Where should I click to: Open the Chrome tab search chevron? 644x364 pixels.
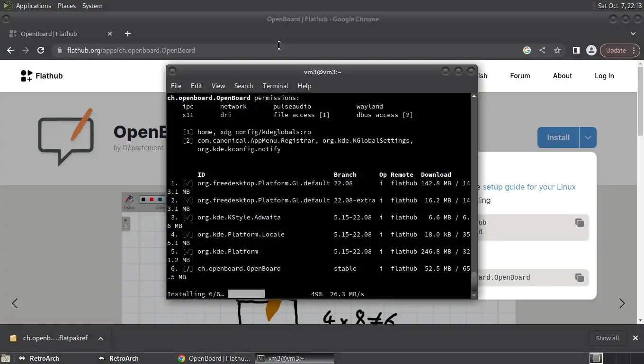click(633, 34)
